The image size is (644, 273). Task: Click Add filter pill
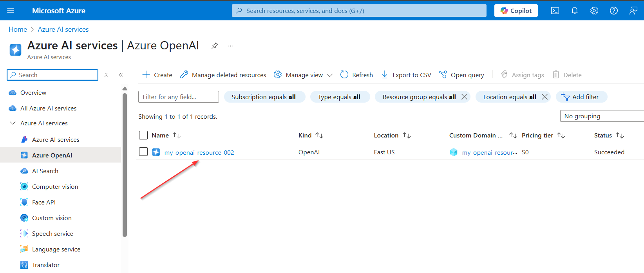click(581, 97)
